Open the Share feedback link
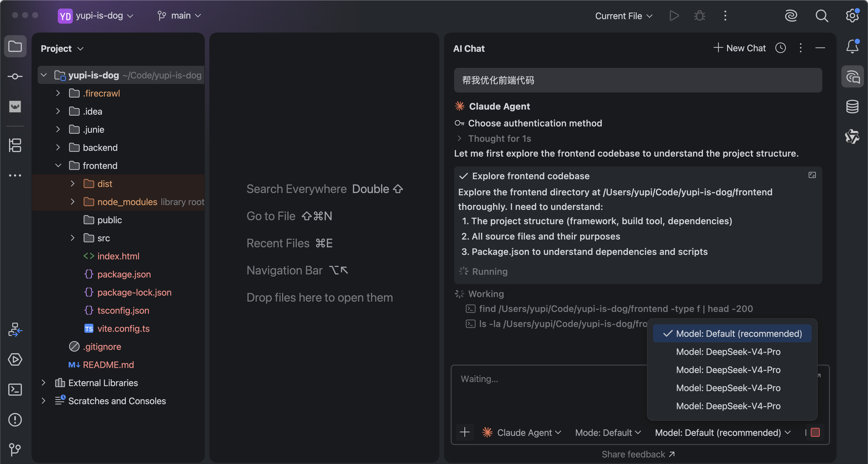 [x=638, y=454]
